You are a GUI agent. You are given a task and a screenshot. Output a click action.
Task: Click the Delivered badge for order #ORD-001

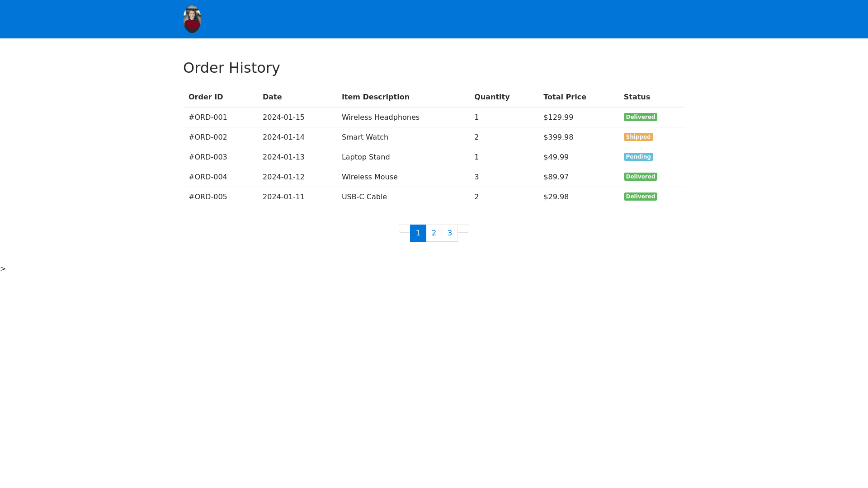640,117
